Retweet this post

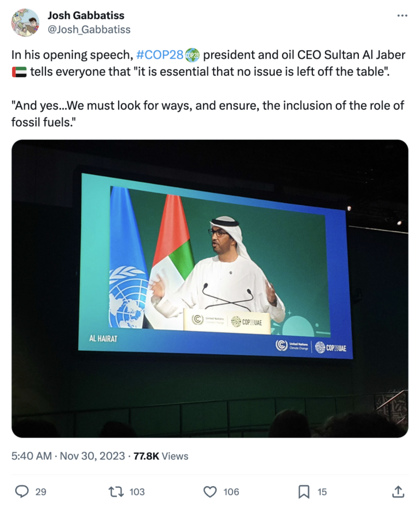pyautogui.click(x=116, y=492)
